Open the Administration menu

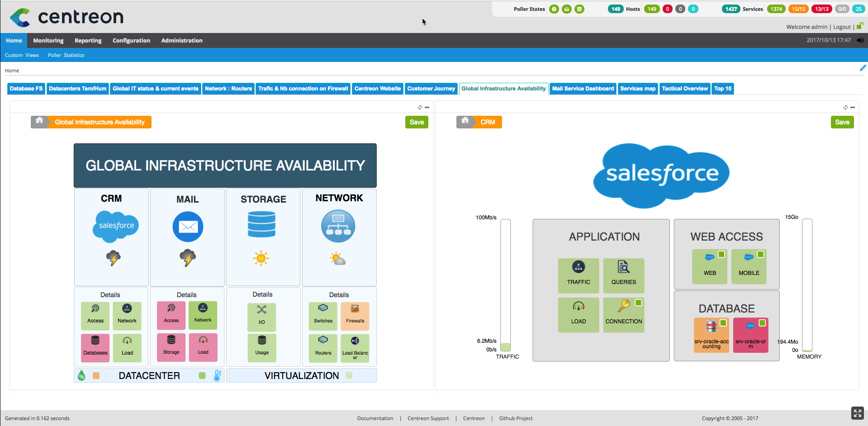click(x=182, y=40)
